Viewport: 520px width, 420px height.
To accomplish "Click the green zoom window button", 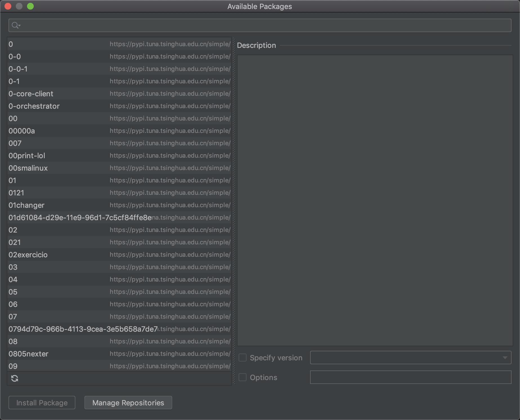I will coord(30,6).
